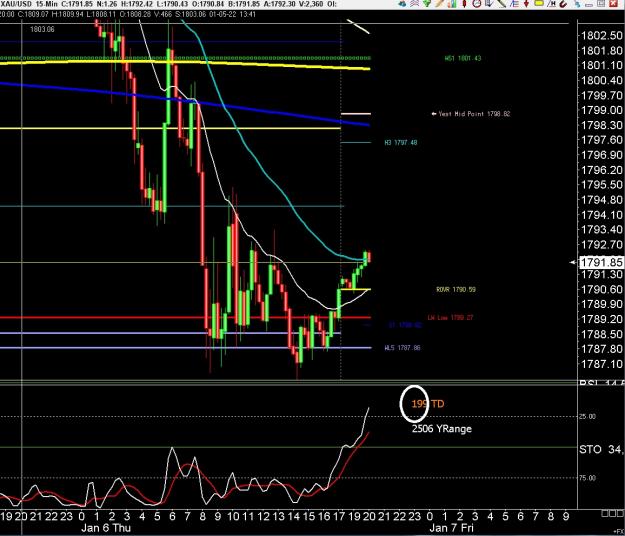Click the /H horizontal line tool icon
The width and height of the screenshot is (625, 536).
click(x=552, y=4)
